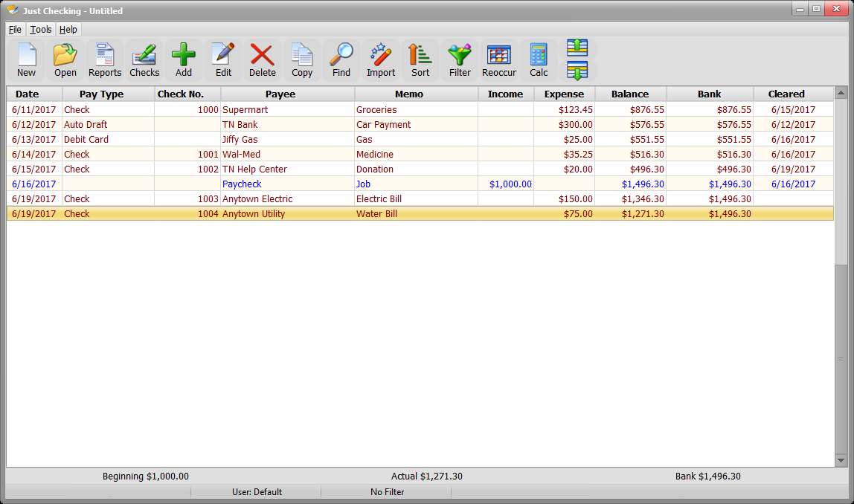Add a new transaction with Add
Screen dimensions: 854x504
point(184,59)
